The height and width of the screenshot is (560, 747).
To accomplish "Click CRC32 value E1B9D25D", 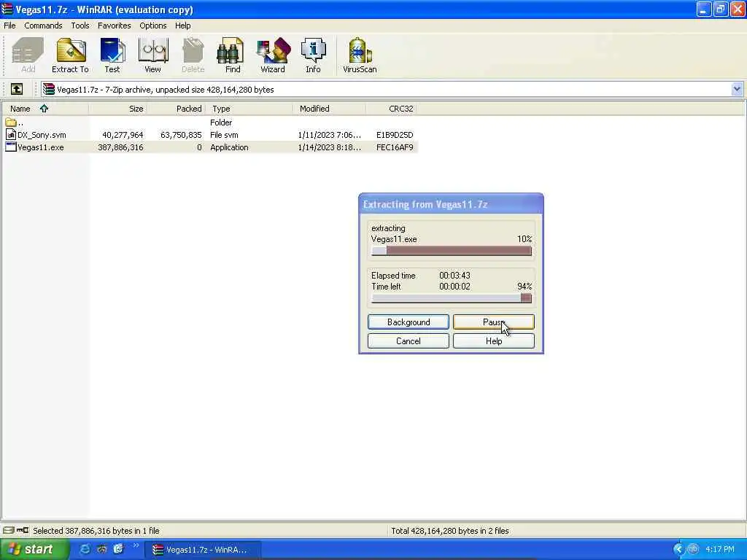I will (x=395, y=135).
